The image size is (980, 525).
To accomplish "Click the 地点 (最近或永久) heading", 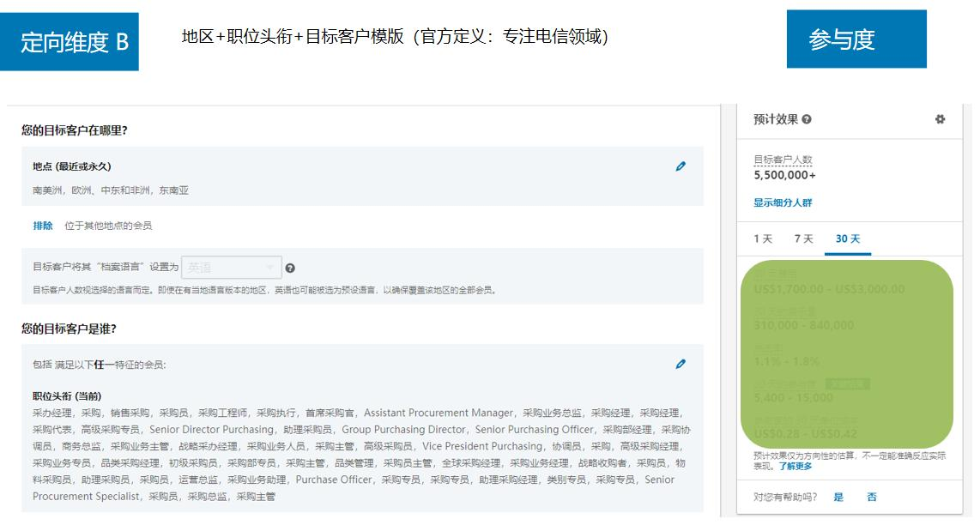I will pos(72,166).
